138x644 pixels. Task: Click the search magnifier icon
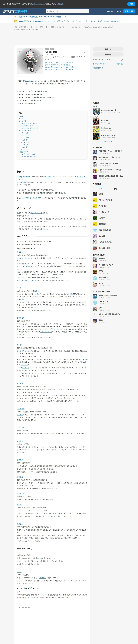(48, 11)
